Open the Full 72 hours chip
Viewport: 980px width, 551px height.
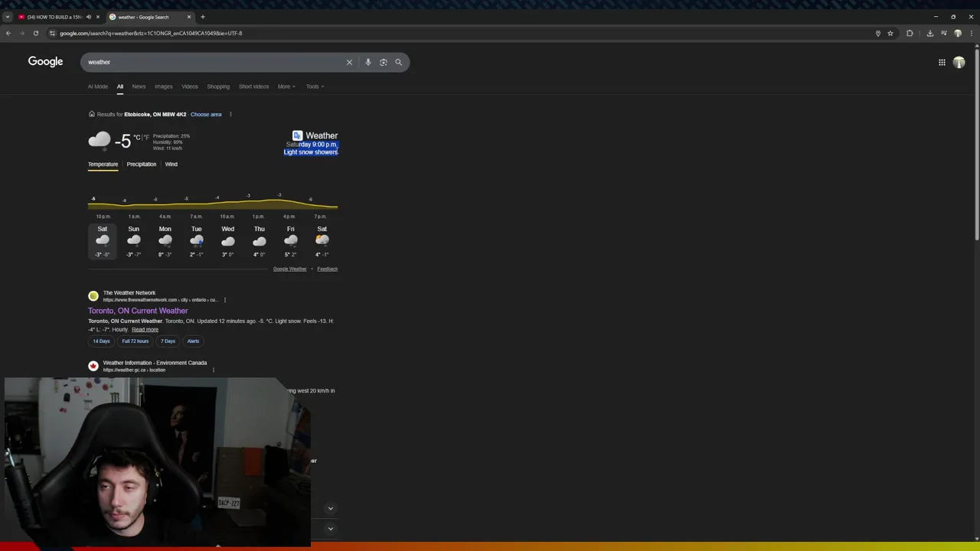tap(136, 341)
